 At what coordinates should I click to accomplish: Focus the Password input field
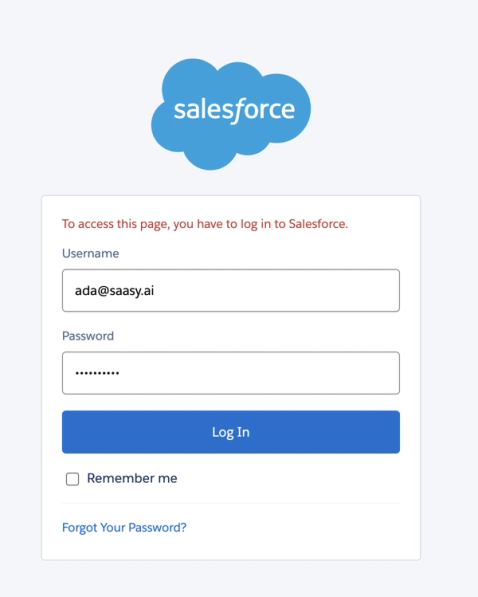pyautogui.click(x=231, y=373)
